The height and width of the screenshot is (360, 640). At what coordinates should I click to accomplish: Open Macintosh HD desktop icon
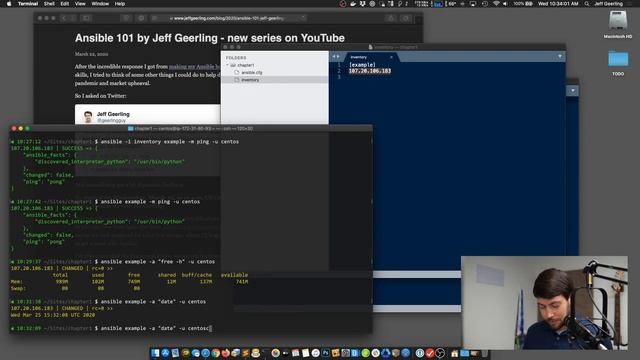[618, 24]
